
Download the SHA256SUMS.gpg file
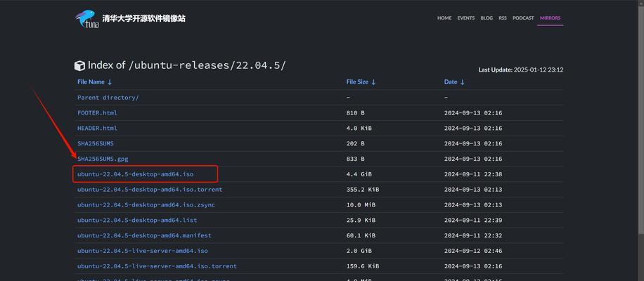(x=103, y=159)
